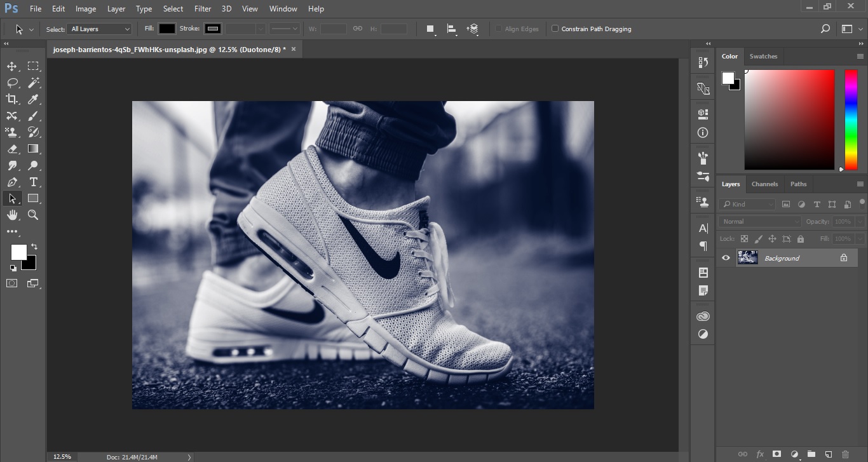The image size is (868, 462).
Task: Pick the Eyedropper tool
Action: coord(33,99)
